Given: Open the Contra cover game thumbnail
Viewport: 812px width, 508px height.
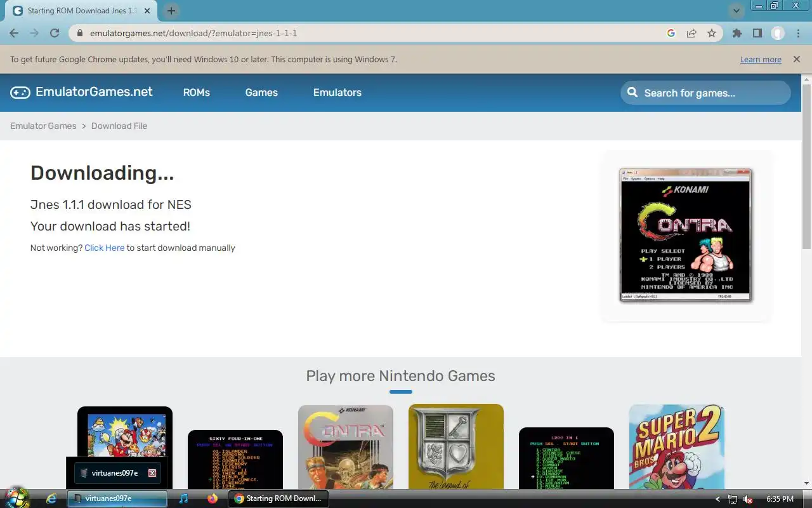Looking at the screenshot, I should 346,447.
